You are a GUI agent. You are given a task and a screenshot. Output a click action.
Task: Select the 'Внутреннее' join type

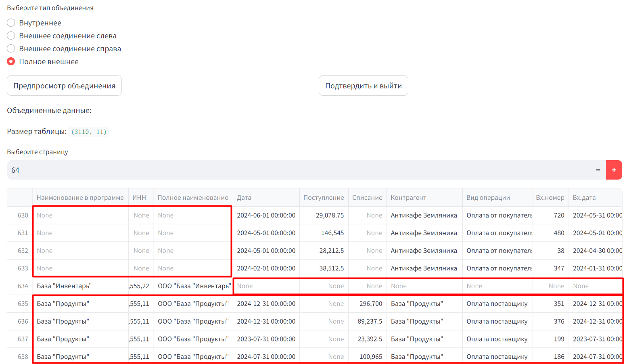tap(11, 23)
